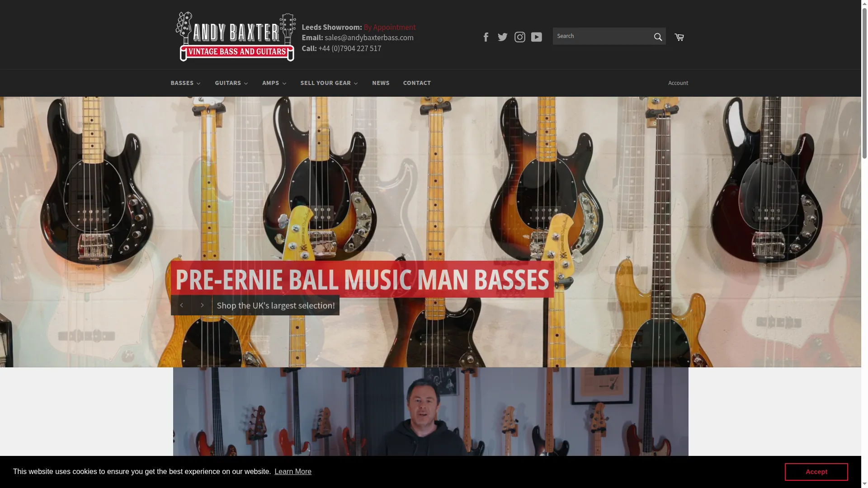Open the Instagram social icon
This screenshot has height=488, width=868.
(520, 37)
